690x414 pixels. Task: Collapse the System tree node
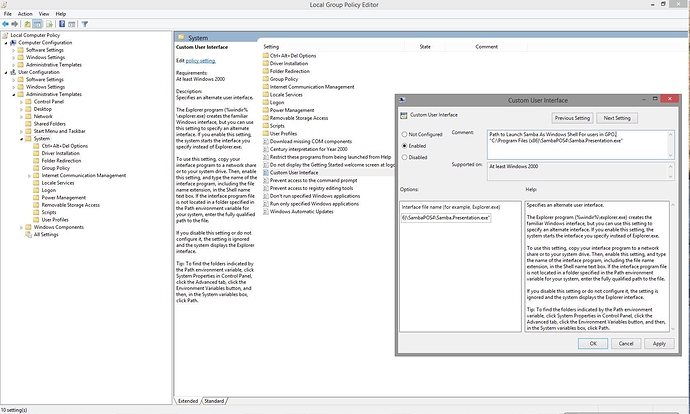tap(22, 139)
